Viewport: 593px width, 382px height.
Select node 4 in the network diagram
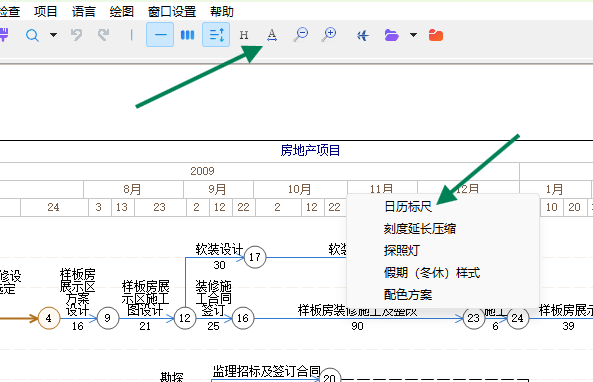point(49,318)
